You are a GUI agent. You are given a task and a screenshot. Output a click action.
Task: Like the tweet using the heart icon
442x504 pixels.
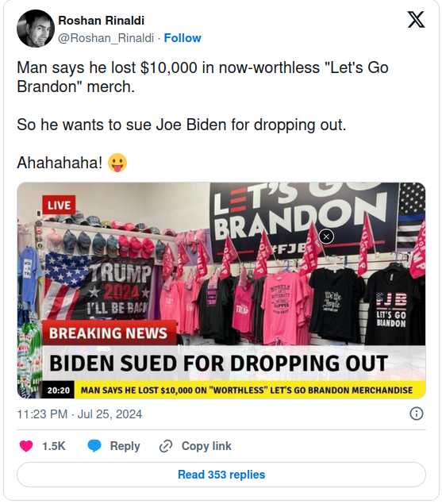26,446
